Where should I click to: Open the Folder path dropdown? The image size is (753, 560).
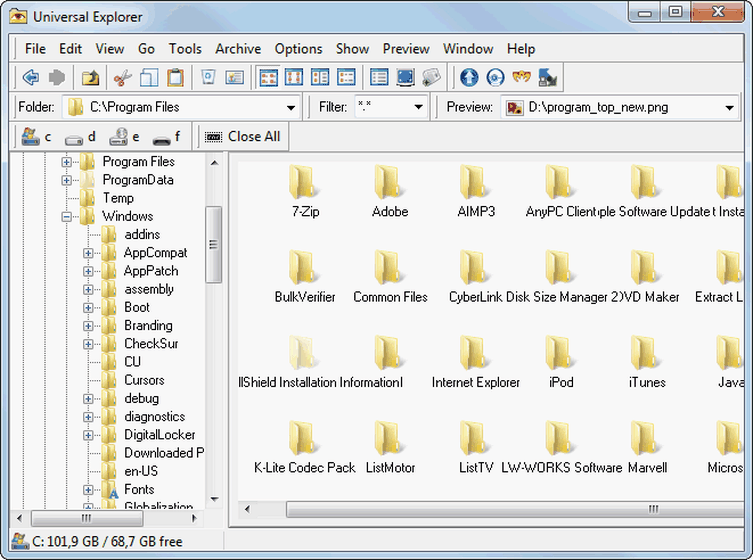click(291, 107)
